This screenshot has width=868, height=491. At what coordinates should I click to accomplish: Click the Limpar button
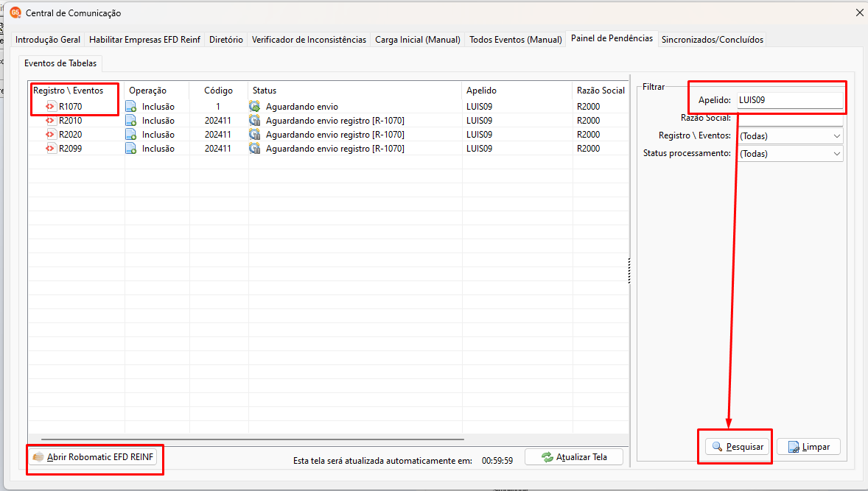(808, 446)
